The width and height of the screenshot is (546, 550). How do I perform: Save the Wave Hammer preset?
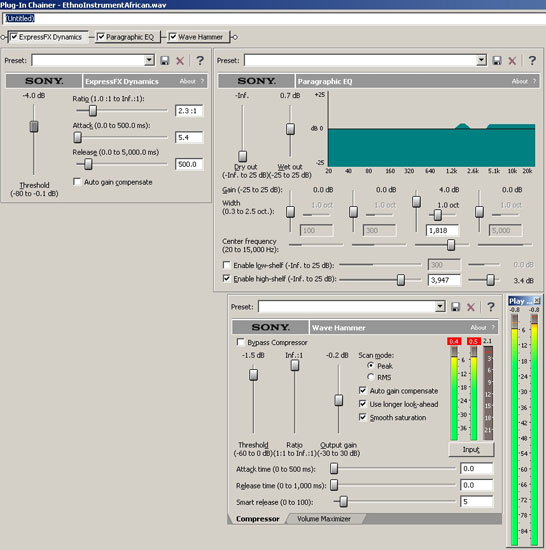[455, 307]
